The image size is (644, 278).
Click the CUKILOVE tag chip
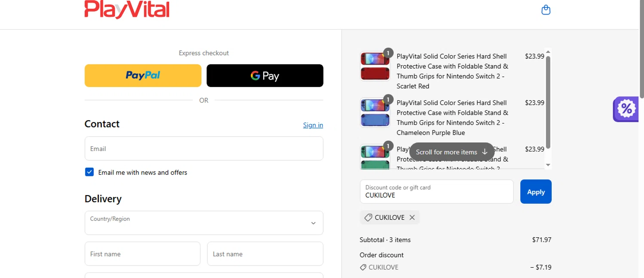tap(389, 218)
